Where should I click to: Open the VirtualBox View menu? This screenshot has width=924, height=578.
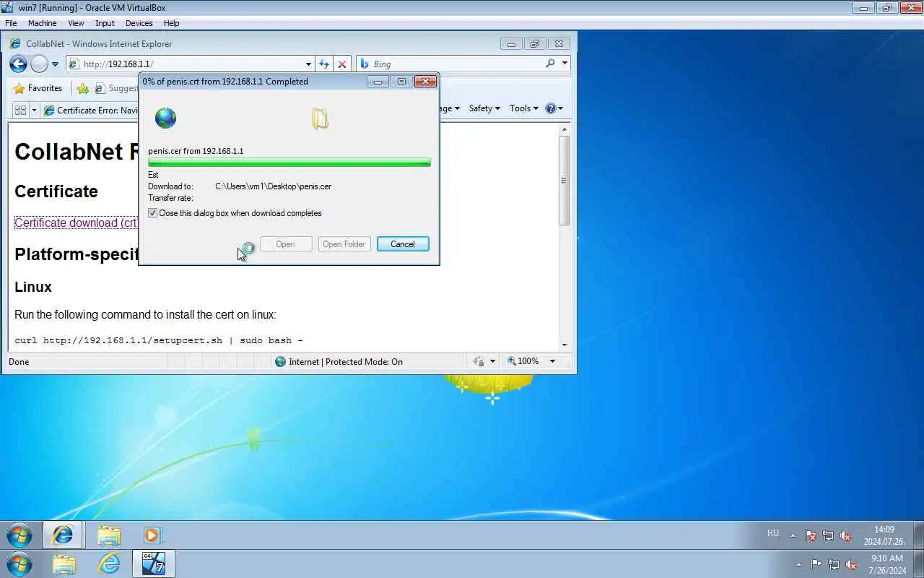coord(76,23)
